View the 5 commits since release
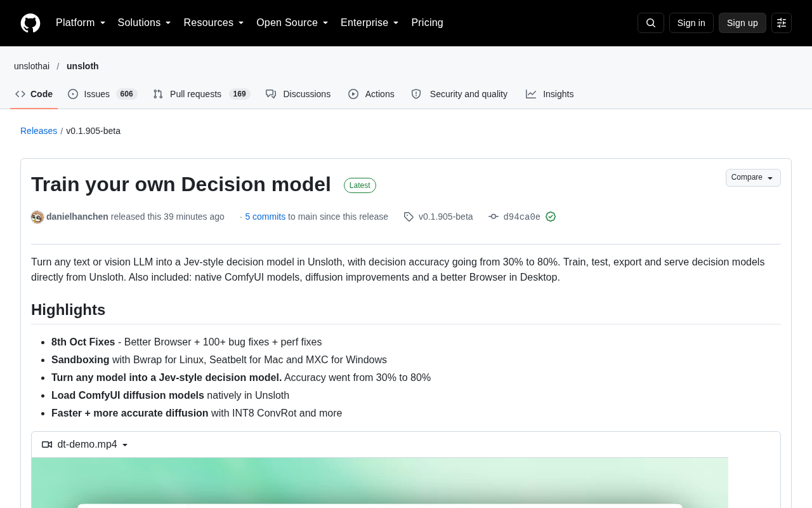 click(x=265, y=217)
